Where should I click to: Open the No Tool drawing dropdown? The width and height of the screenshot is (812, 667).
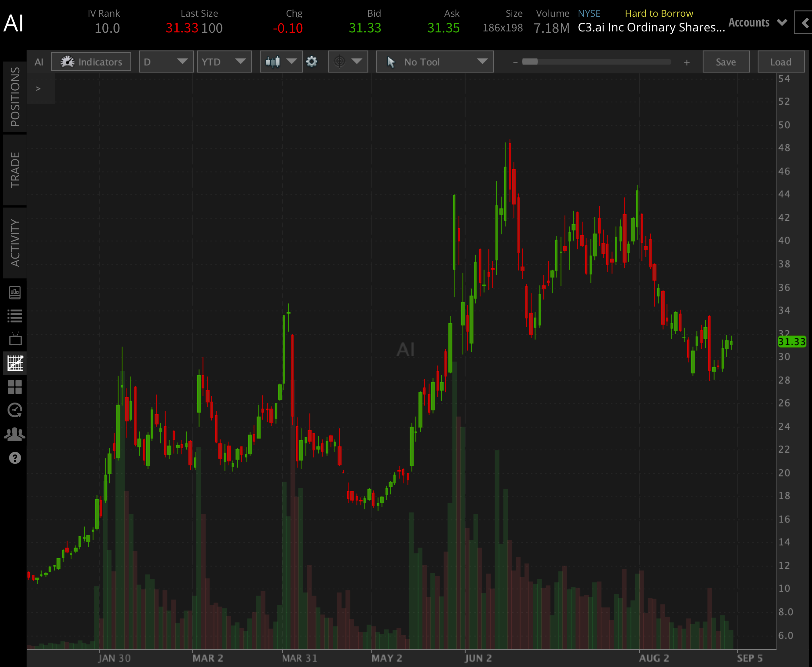pos(434,62)
